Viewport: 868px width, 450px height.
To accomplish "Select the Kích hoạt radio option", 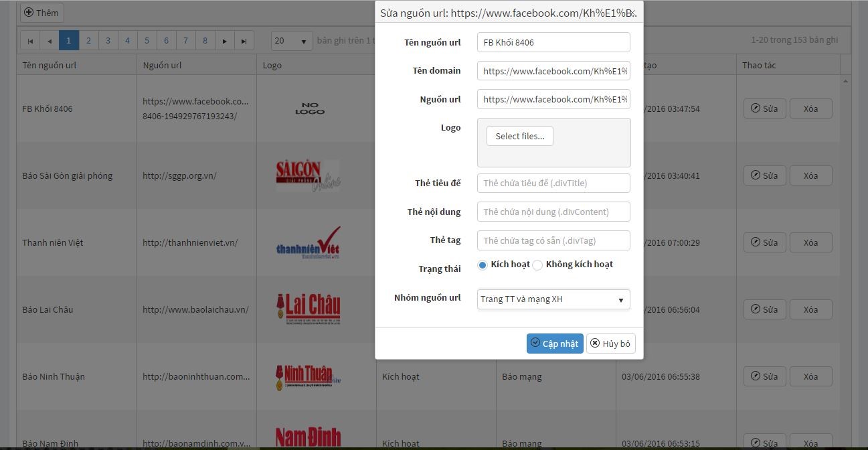I will click(483, 265).
